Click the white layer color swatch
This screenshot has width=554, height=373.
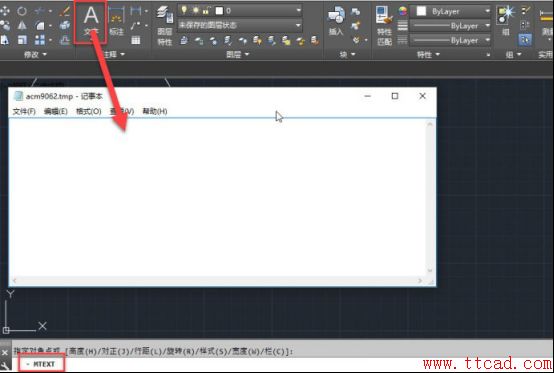[x=219, y=11]
